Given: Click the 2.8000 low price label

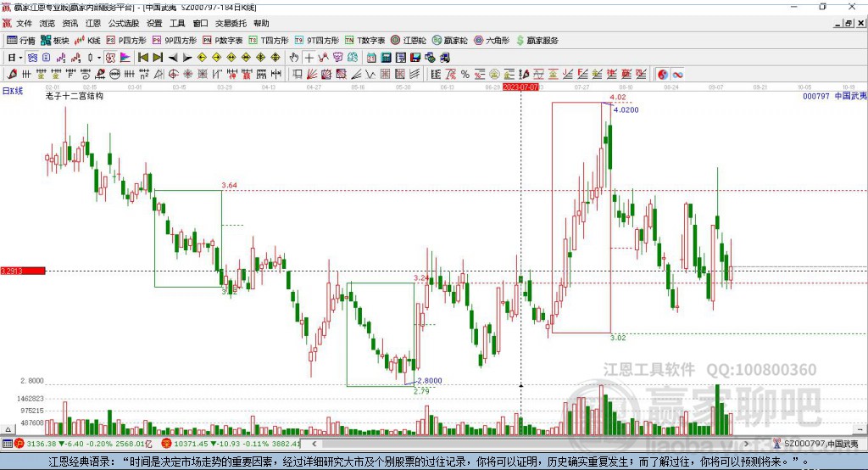Looking at the screenshot, I should tap(430, 381).
